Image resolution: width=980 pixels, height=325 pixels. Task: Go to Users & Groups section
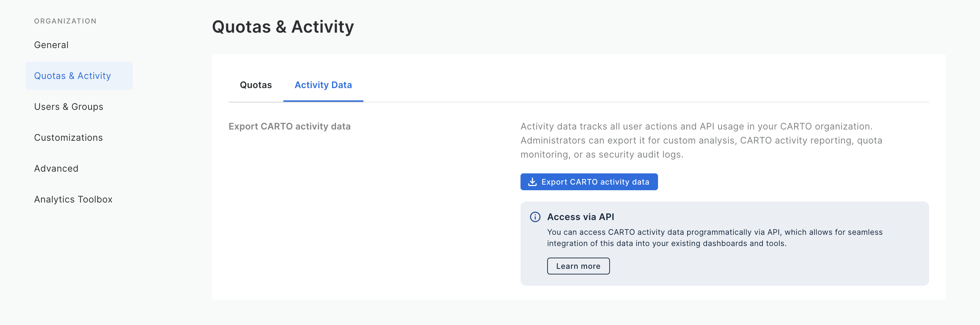68,107
